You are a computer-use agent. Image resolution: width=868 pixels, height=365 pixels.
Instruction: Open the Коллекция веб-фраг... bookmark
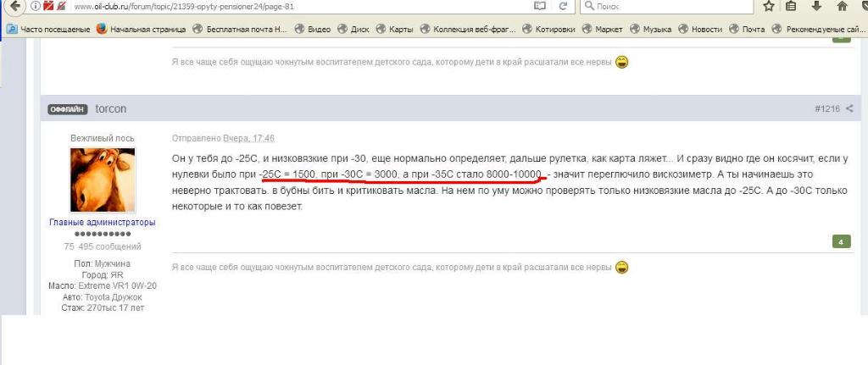[x=468, y=30]
